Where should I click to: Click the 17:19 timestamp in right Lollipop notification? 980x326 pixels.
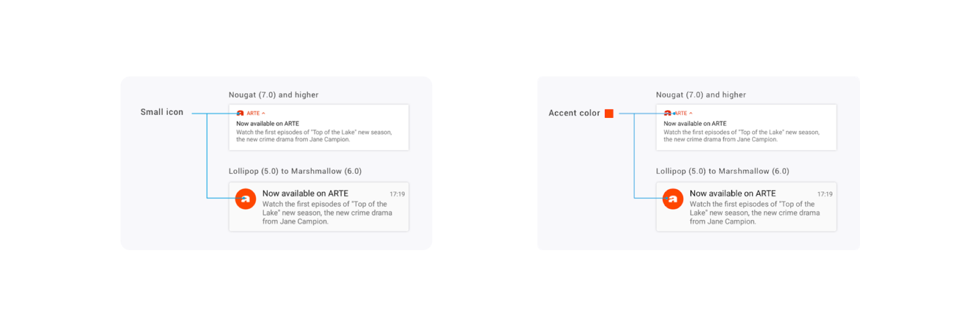pyautogui.click(x=825, y=194)
